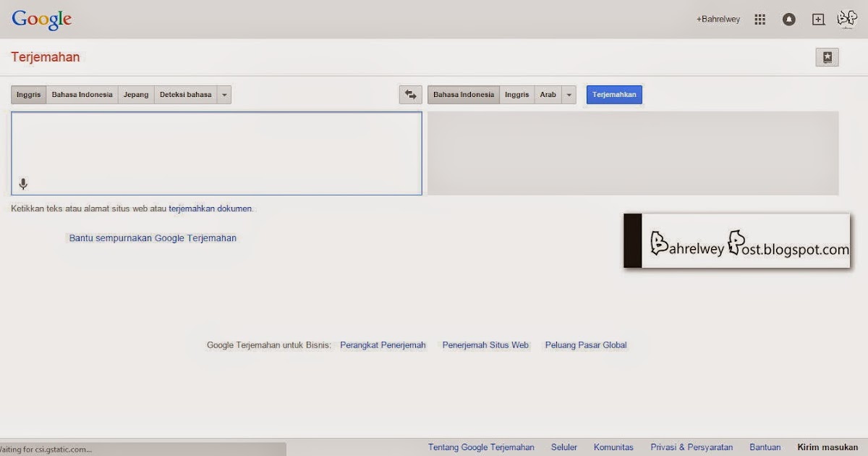Image resolution: width=868 pixels, height=456 pixels.
Task: Open the terjemahkan dokumen link
Action: click(210, 208)
